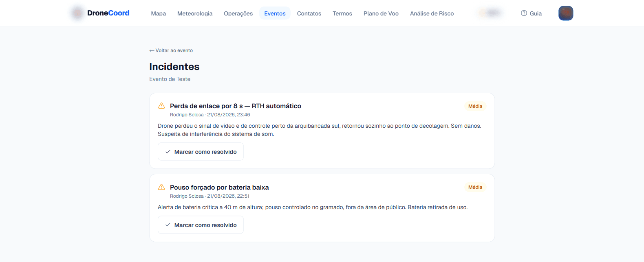The image size is (644, 262).
Task: Click timestamp '21/08/2026, 22:51'
Action: (x=228, y=196)
